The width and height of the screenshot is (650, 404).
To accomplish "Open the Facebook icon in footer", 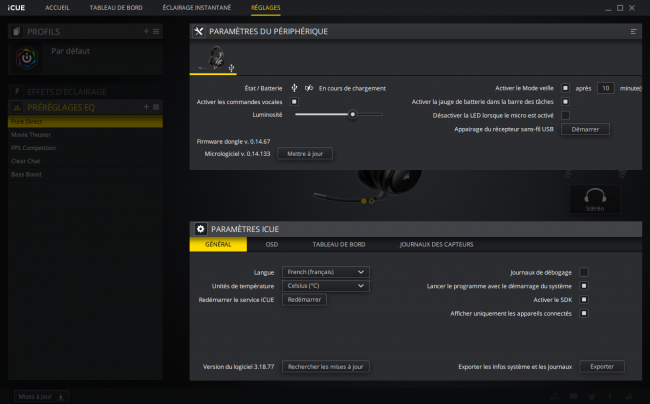I will [610, 397].
